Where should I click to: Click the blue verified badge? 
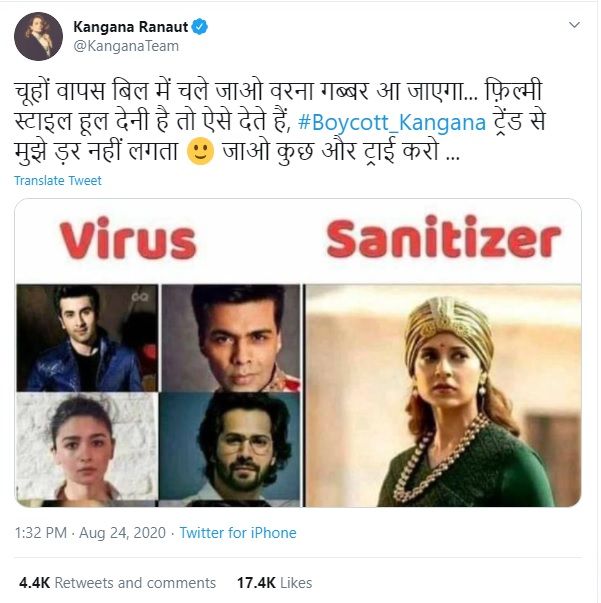[x=200, y=27]
